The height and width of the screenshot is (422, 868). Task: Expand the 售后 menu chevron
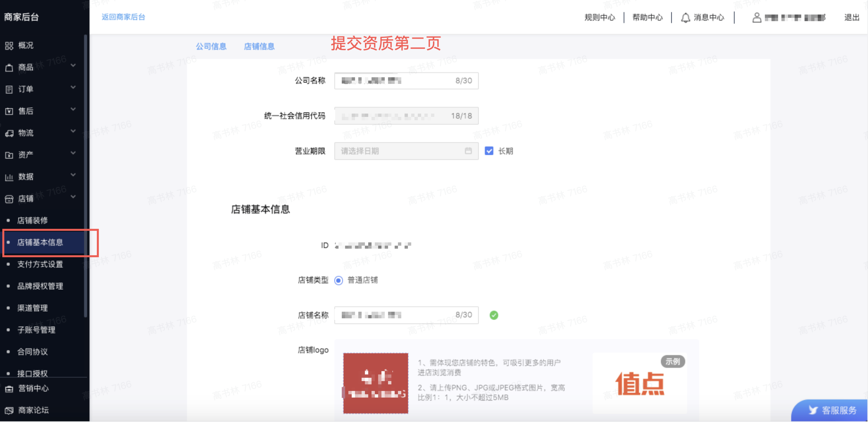coord(73,109)
